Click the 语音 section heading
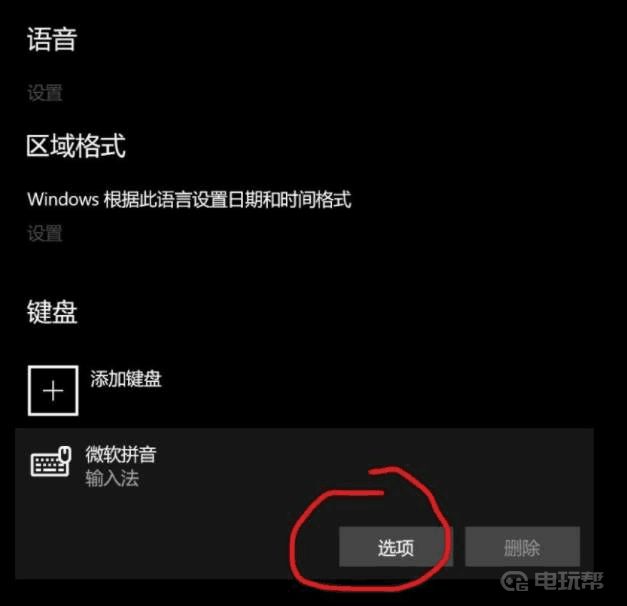The width and height of the screenshot is (627, 606). pos(52,40)
